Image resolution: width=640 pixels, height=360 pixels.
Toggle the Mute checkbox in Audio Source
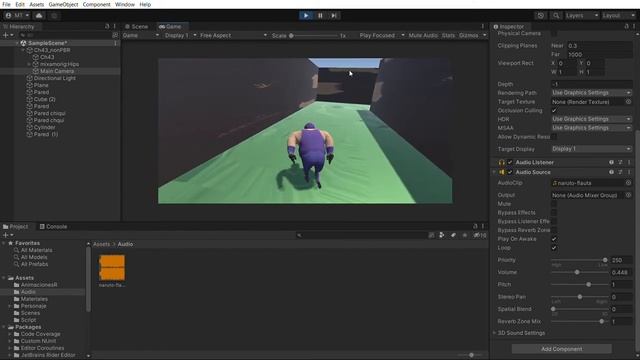click(554, 204)
